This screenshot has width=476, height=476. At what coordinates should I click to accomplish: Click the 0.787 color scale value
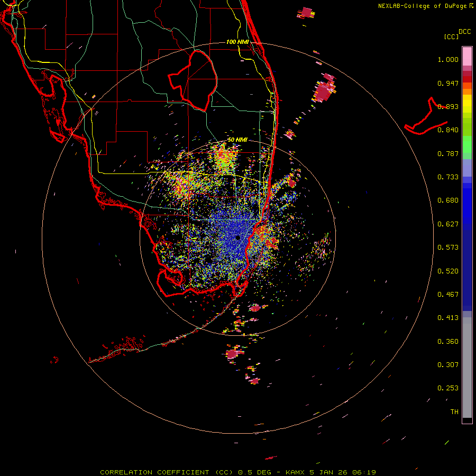[448, 153]
